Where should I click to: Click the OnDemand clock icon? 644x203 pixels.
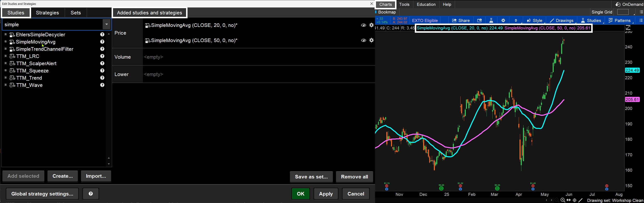[x=618, y=5]
